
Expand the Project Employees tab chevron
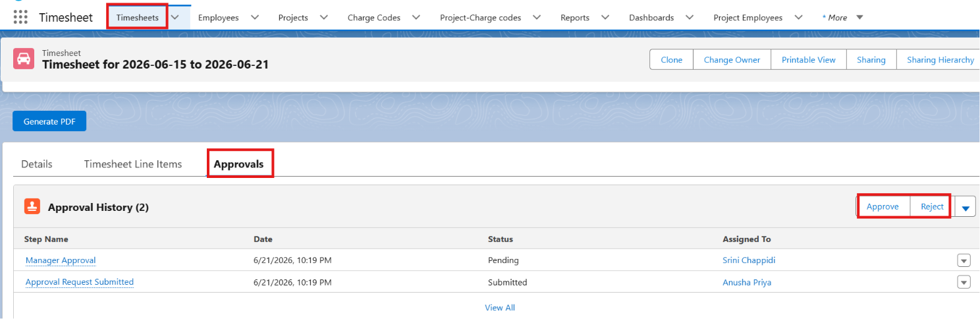tap(798, 17)
